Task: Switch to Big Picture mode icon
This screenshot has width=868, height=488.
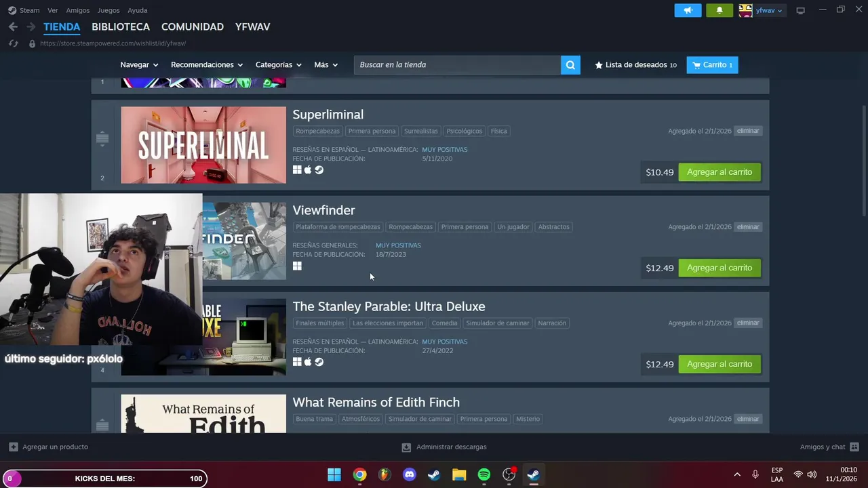Action: click(x=800, y=10)
